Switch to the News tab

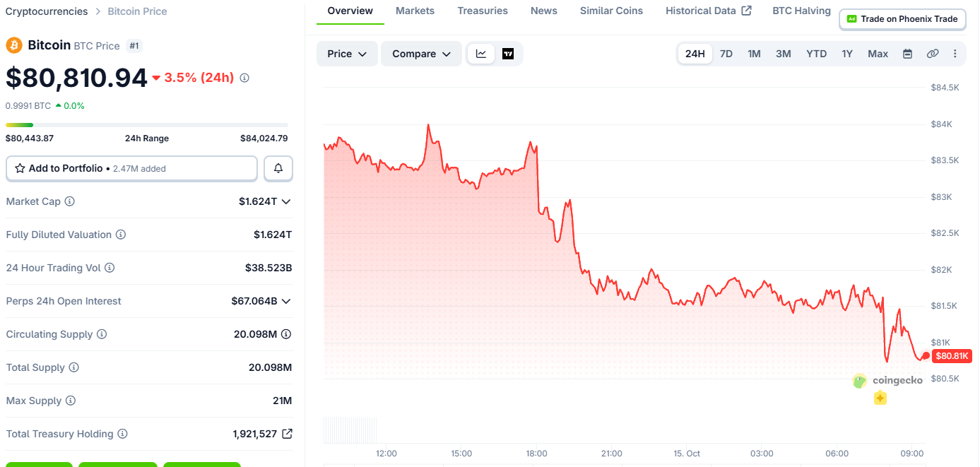543,11
